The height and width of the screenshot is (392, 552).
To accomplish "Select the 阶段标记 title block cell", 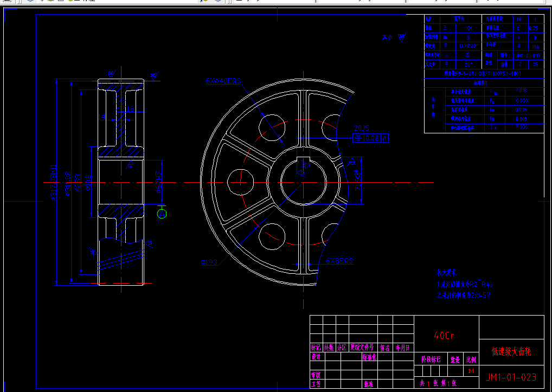I will (431, 359).
